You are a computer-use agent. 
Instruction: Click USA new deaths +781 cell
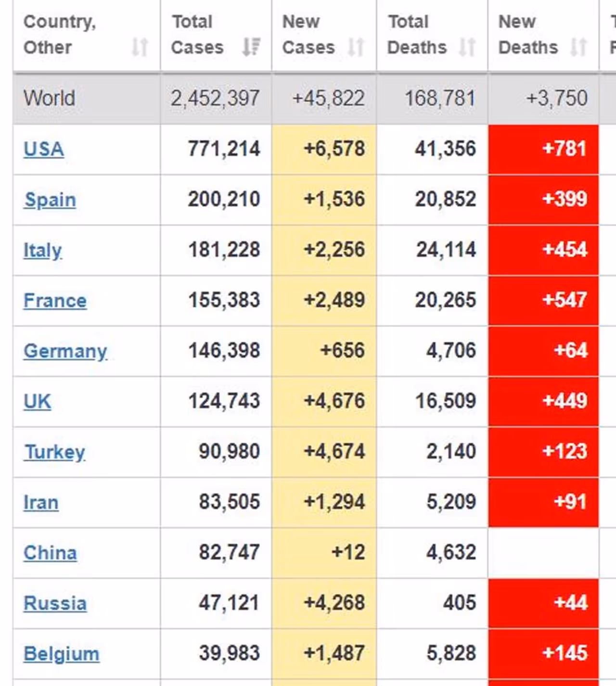coord(544,149)
